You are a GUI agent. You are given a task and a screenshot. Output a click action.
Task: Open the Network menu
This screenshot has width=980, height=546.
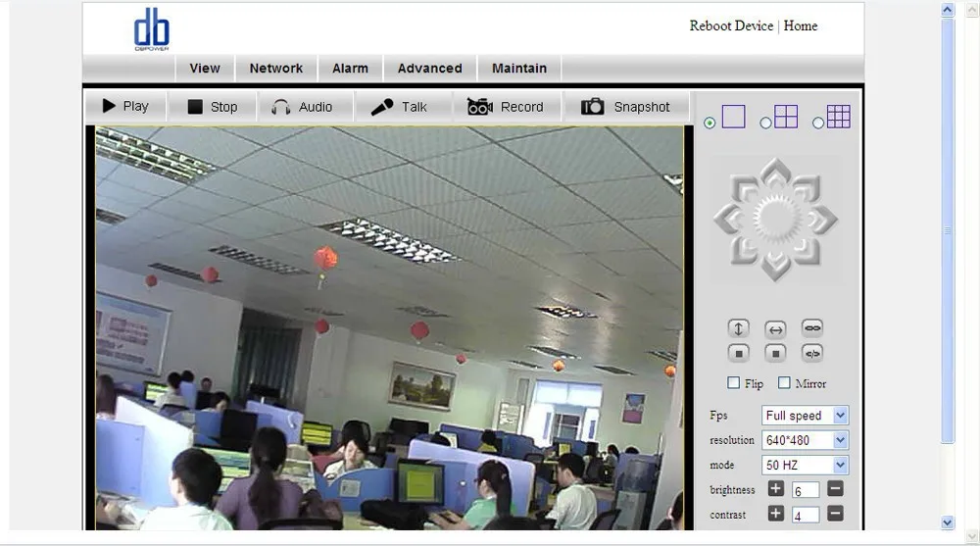point(276,69)
